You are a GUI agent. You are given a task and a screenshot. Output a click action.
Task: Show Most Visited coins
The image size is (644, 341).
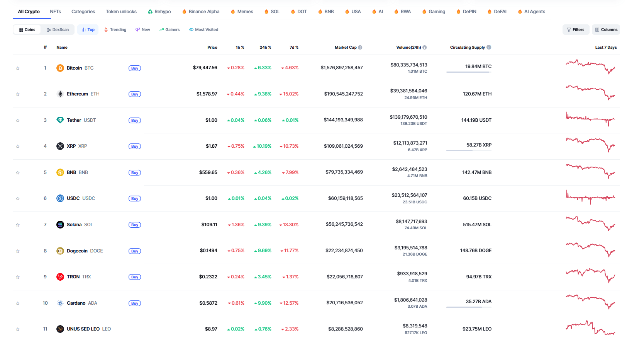tap(204, 30)
